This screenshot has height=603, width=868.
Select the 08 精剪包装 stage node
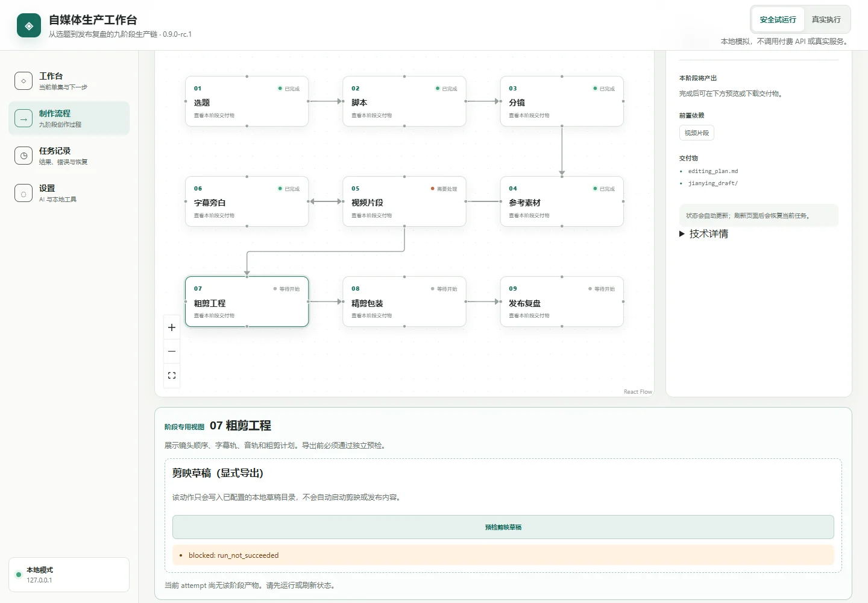click(x=404, y=301)
